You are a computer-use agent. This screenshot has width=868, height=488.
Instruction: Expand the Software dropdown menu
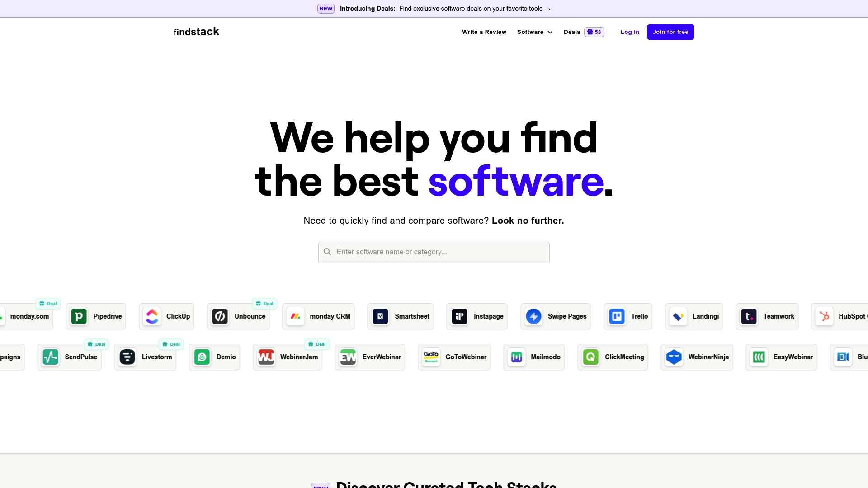(535, 32)
